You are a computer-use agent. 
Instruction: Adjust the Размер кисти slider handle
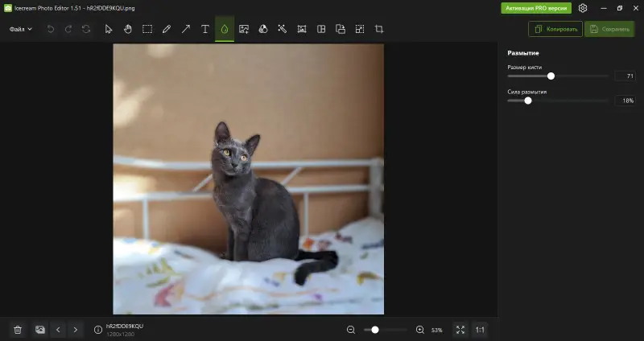[551, 76]
